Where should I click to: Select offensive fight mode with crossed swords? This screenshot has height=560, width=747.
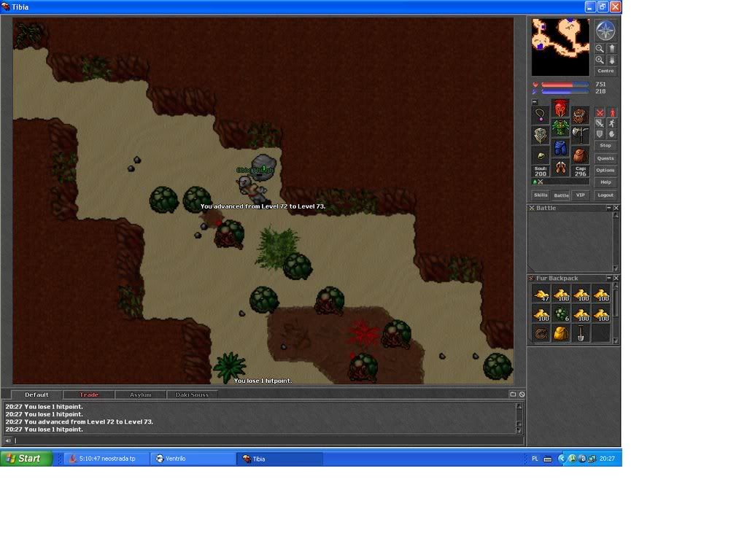[600, 113]
